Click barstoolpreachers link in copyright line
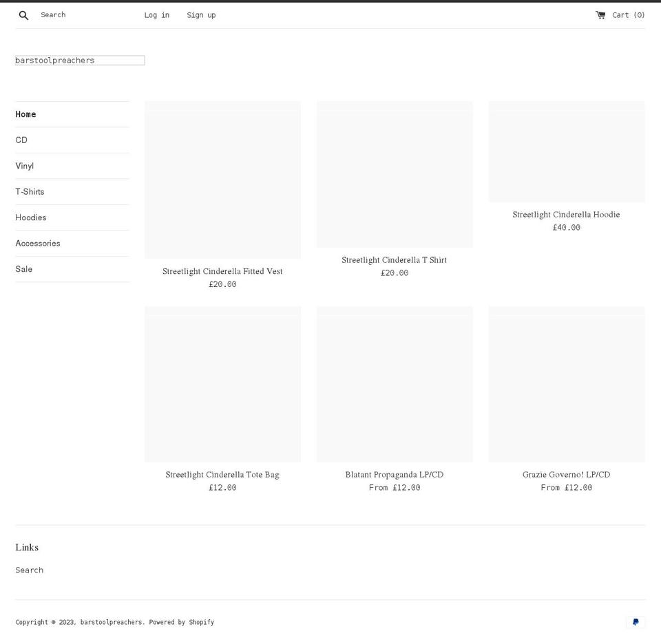 coord(112,622)
